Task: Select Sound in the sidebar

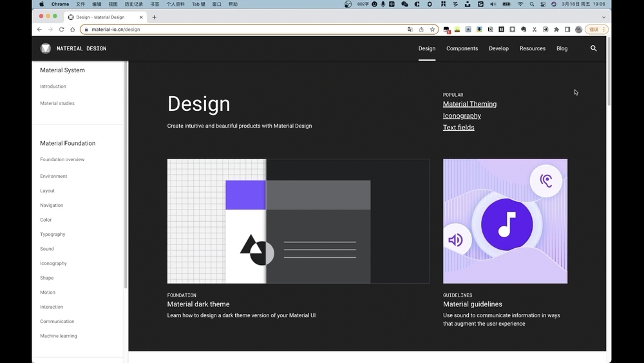Action: click(47, 249)
